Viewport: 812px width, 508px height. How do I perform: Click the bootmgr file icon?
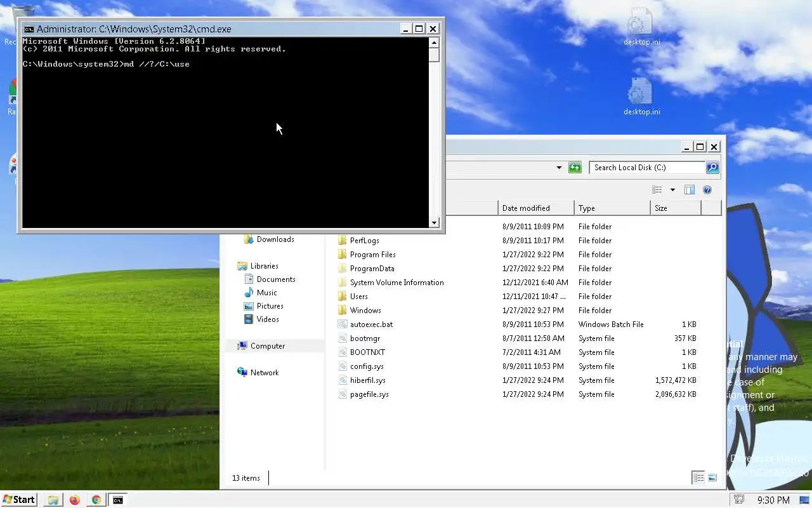(343, 338)
